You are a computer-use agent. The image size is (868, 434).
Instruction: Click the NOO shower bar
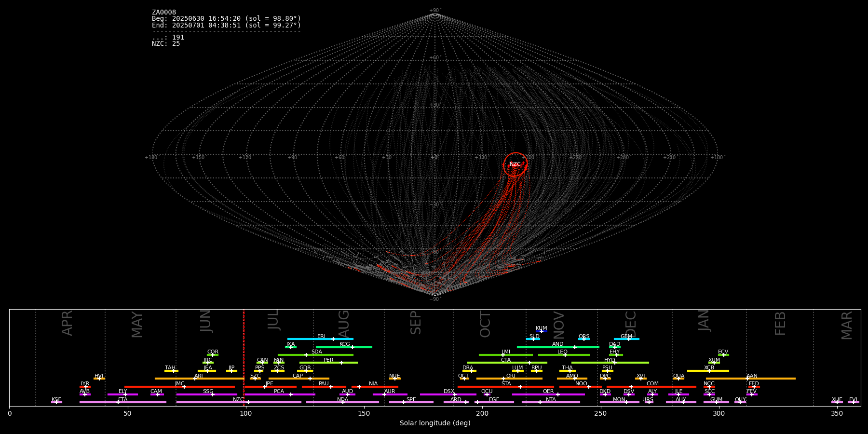(x=581, y=386)
